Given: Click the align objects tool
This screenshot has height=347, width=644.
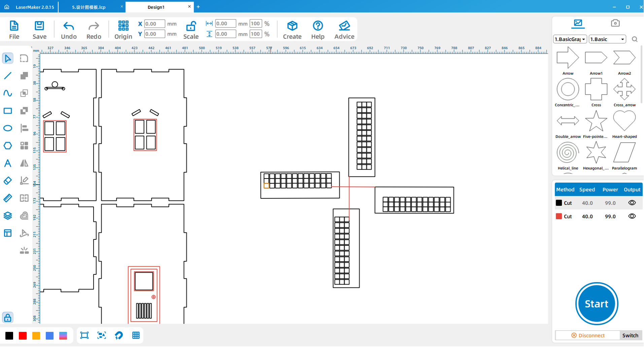Looking at the screenshot, I should [x=24, y=128].
